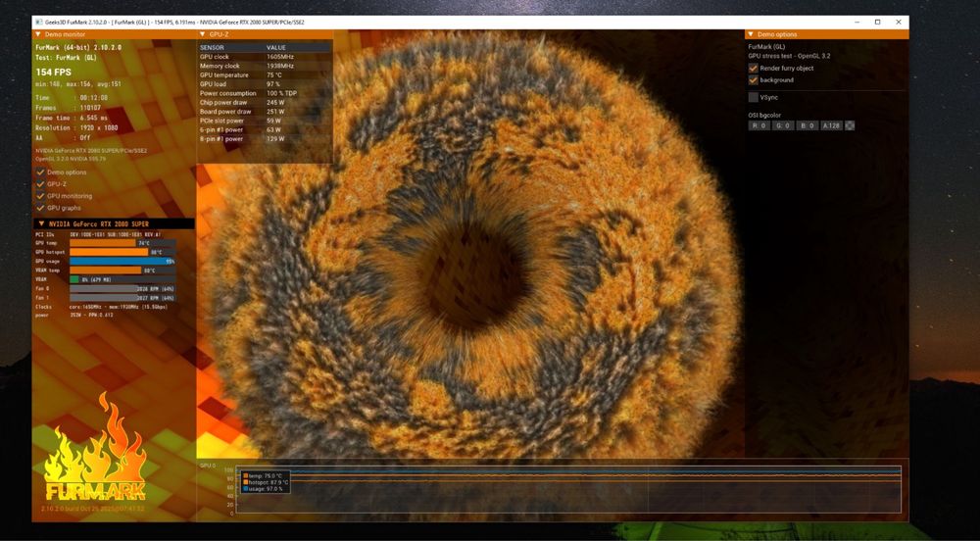
Task: Uncheck the GPU monitoring checkbox
Action: pyautogui.click(x=40, y=196)
